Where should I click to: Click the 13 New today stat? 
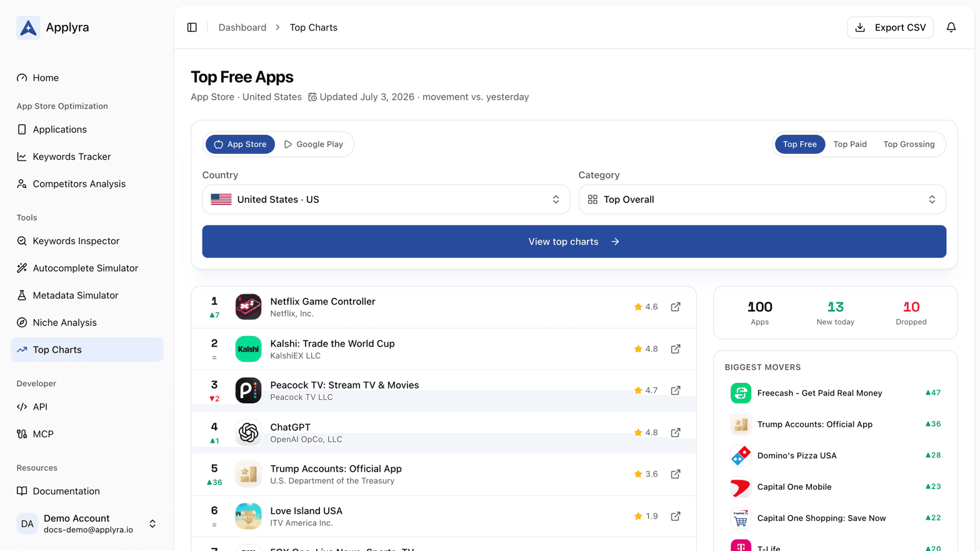[x=835, y=312]
